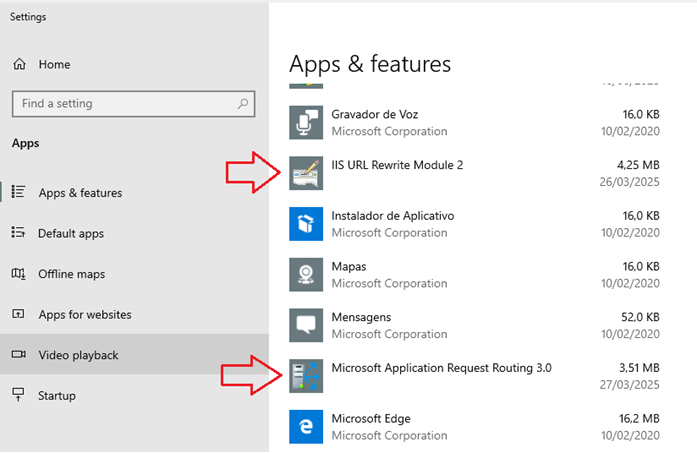Click the Mapas app icon
This screenshot has width=697, height=453.
[x=306, y=274]
